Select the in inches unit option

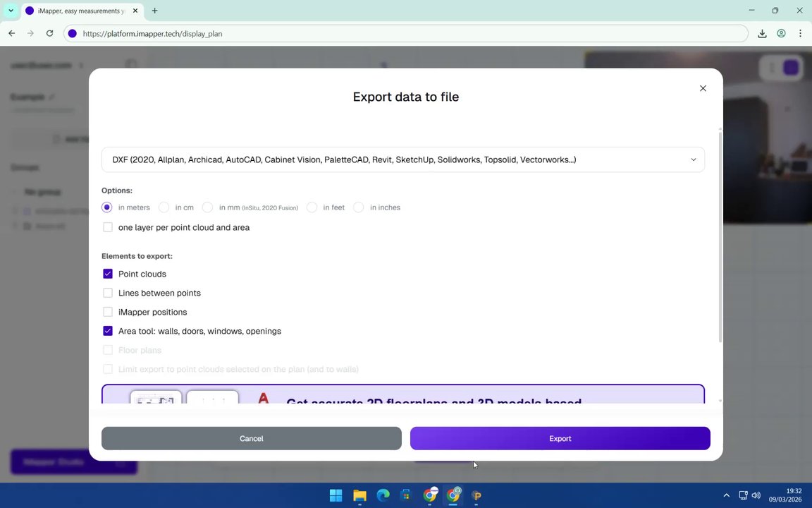pyautogui.click(x=358, y=207)
